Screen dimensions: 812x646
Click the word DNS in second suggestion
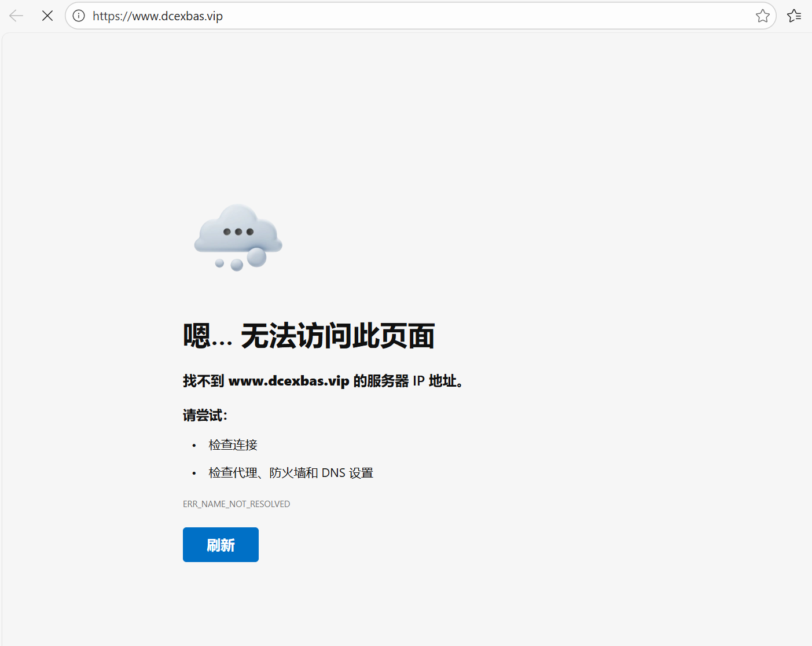(x=333, y=473)
